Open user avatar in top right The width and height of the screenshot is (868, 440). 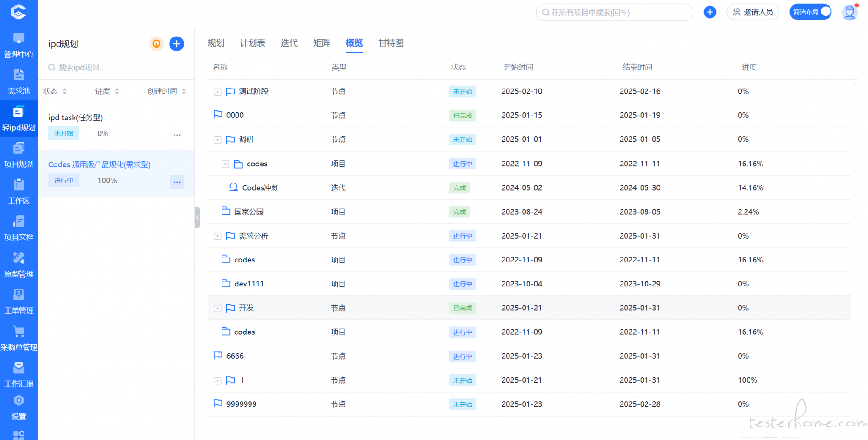point(849,12)
